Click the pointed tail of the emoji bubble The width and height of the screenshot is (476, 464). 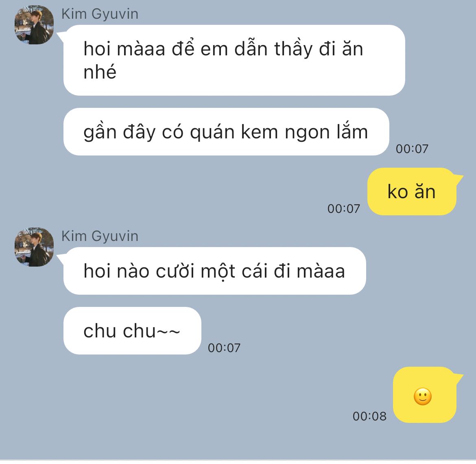click(459, 377)
